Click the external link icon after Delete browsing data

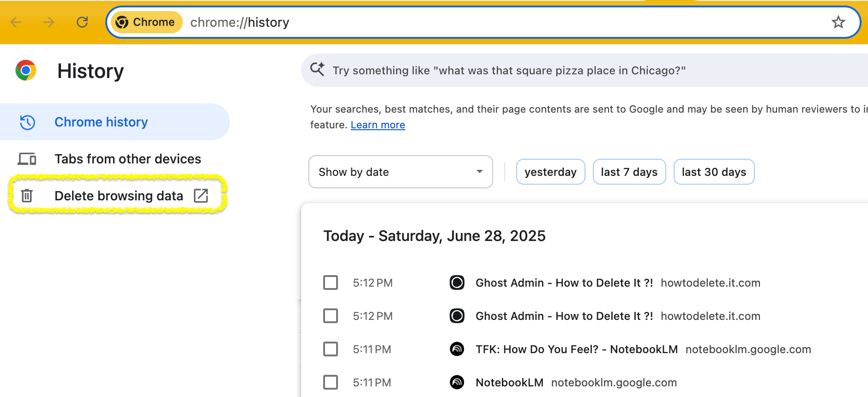pyautogui.click(x=201, y=196)
